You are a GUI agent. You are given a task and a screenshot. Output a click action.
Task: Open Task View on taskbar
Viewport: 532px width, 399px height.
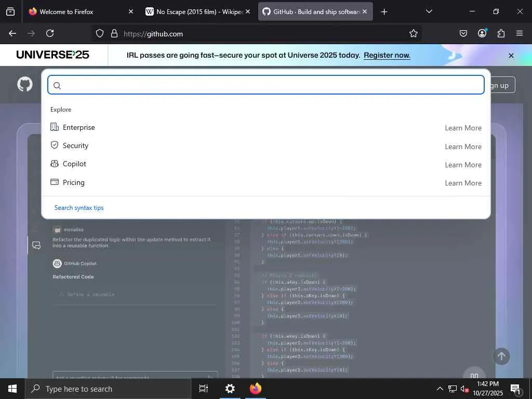point(203,389)
